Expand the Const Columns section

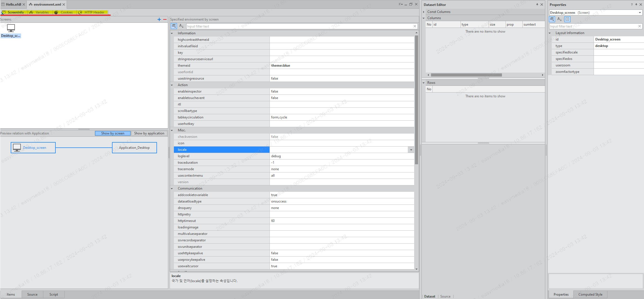click(424, 12)
